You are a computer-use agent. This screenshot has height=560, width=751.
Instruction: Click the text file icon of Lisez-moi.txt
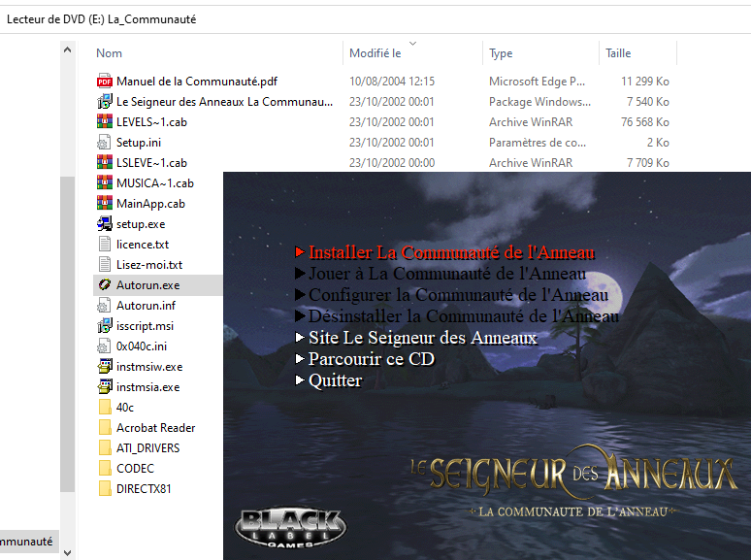[105, 264]
